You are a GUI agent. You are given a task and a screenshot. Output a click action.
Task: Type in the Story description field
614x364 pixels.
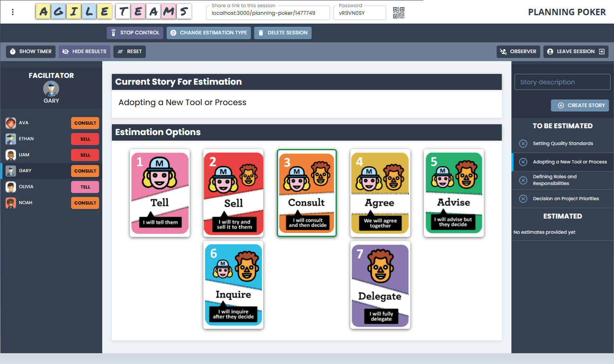[562, 82]
